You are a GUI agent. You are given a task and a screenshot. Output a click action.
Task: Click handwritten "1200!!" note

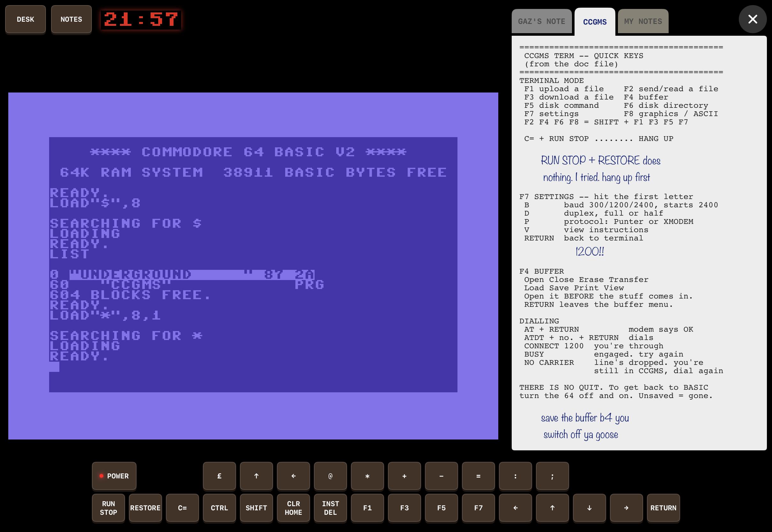click(x=590, y=251)
